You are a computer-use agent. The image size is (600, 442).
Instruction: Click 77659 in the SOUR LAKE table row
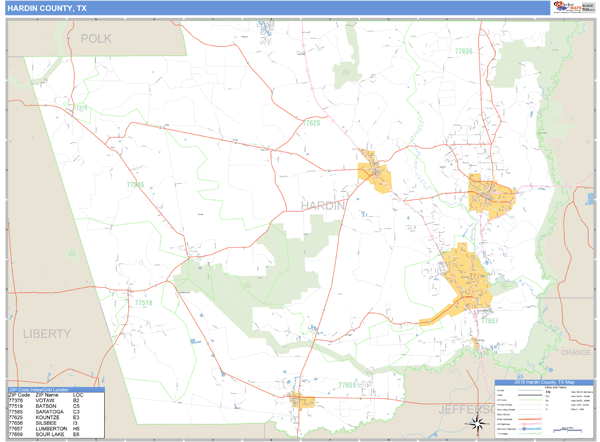[x=16, y=435]
